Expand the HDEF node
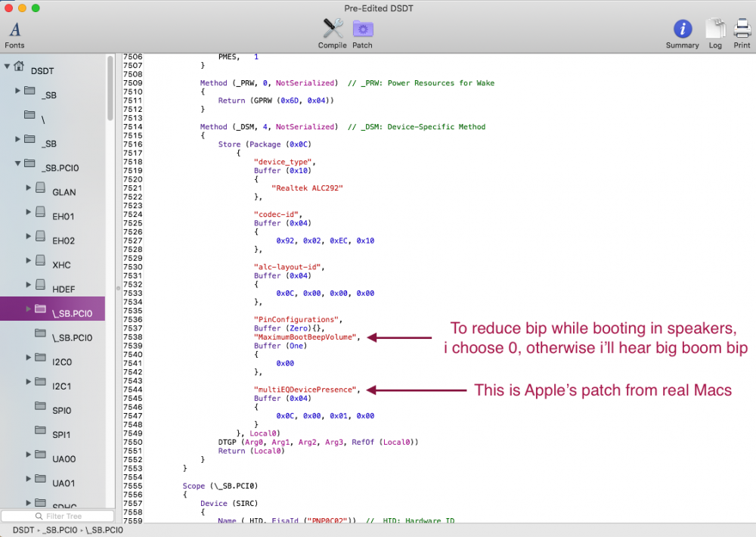 pos(29,284)
